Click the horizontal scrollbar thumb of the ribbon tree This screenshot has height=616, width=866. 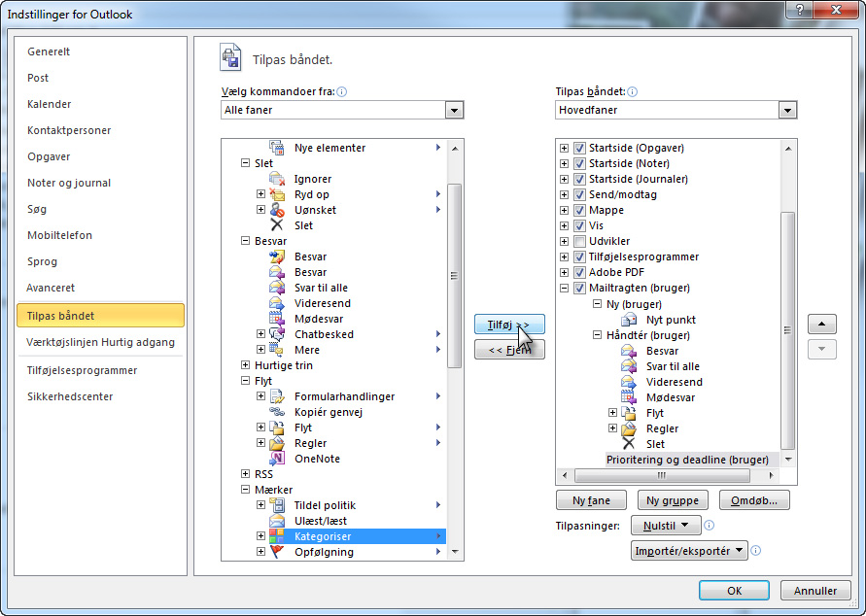click(x=662, y=475)
